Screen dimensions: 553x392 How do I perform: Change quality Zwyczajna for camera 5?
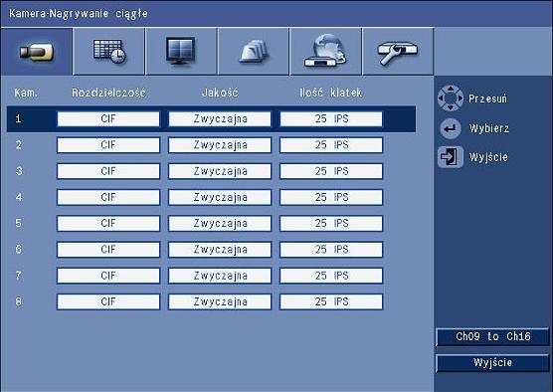pos(220,223)
